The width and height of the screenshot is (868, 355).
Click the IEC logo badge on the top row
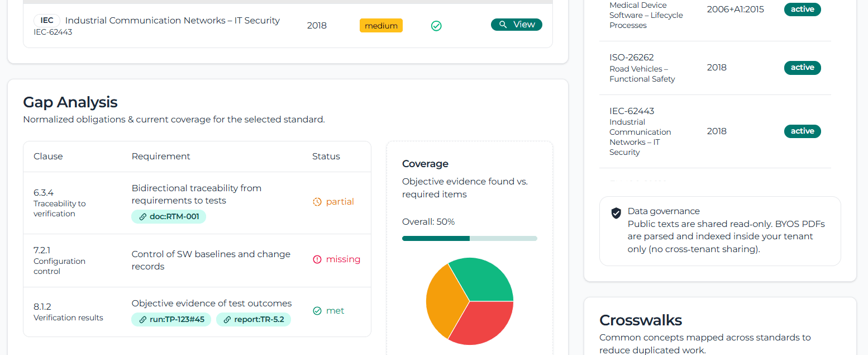(47, 20)
